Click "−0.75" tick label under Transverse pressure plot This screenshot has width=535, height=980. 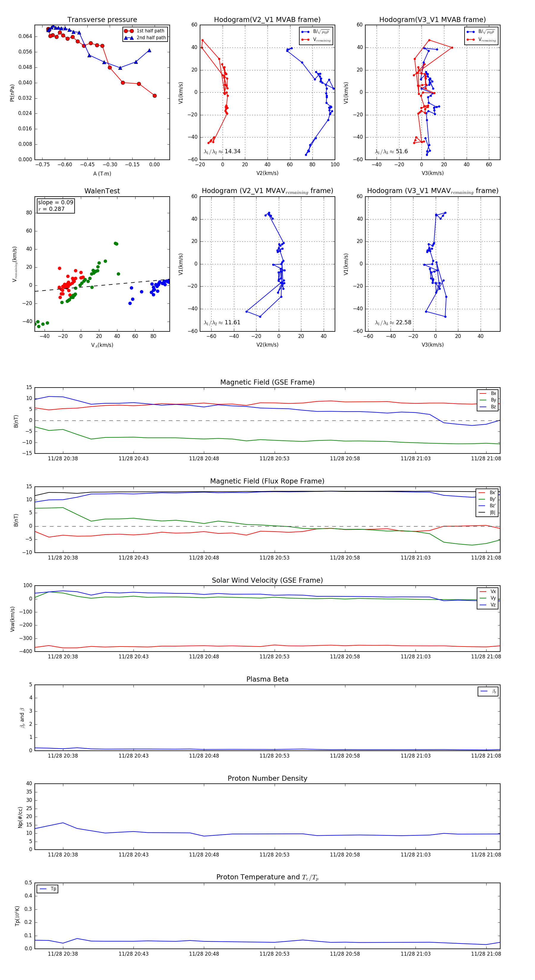[42, 165]
